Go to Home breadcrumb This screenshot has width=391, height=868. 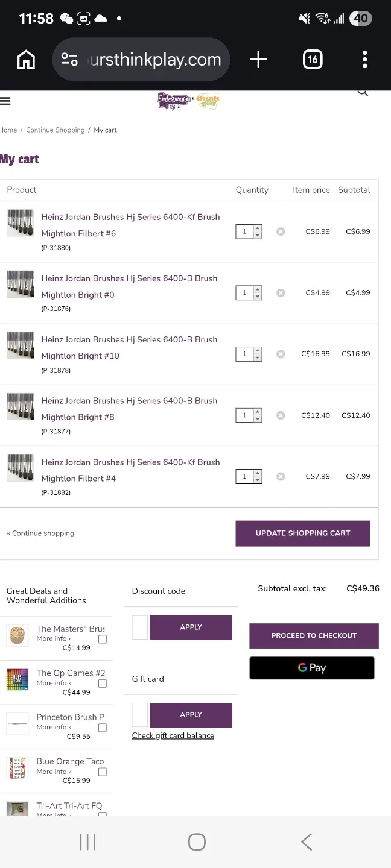[x=8, y=130]
